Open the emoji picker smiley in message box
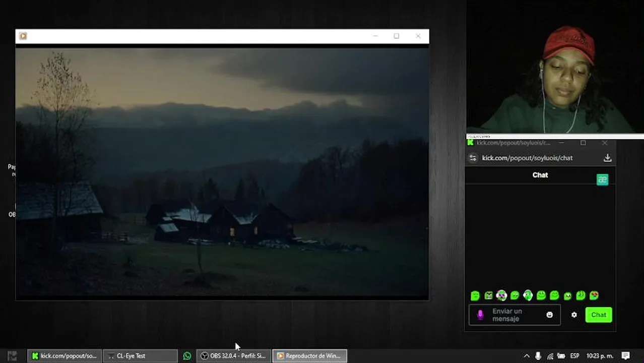 [549, 315]
